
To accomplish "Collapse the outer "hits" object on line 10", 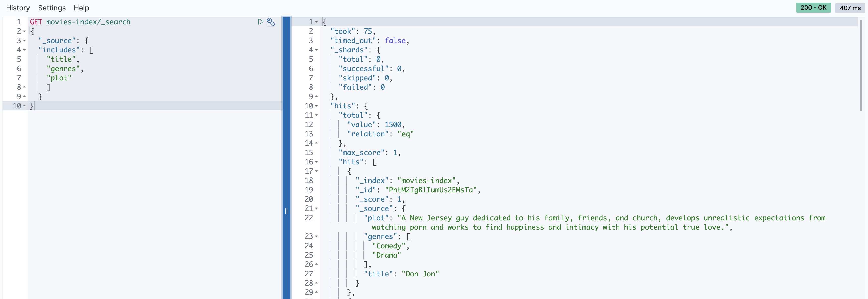I will coord(317,106).
